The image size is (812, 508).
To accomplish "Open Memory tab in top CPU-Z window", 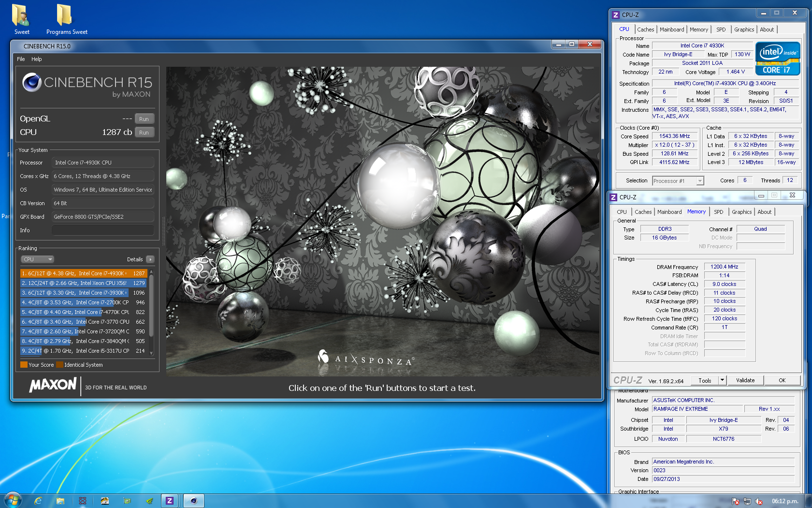I will [698, 30].
